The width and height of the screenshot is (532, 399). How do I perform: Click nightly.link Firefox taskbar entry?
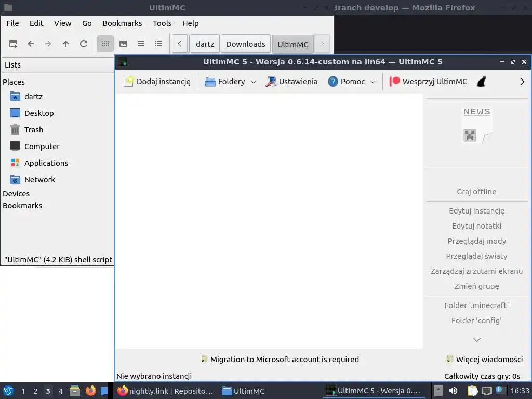tap(165, 391)
